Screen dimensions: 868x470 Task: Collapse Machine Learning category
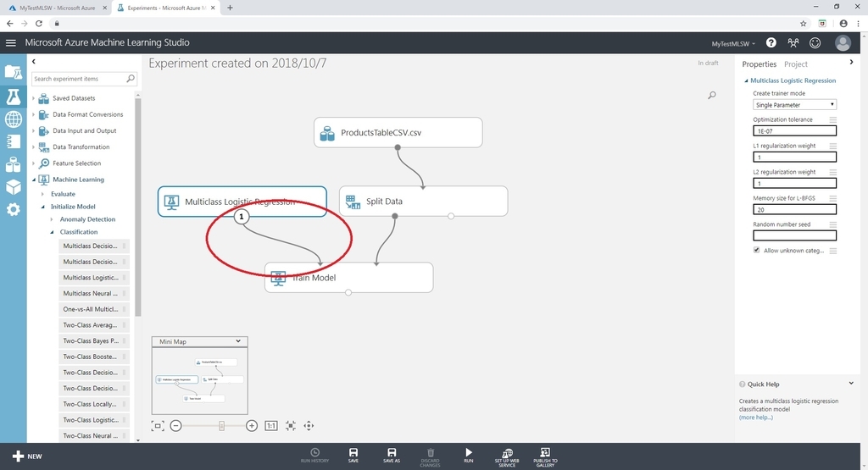coord(33,180)
